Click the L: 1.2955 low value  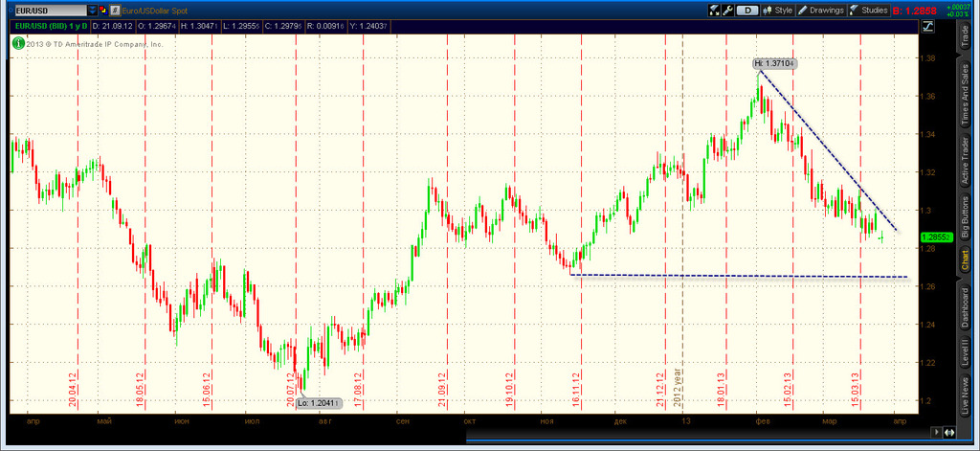241,26
